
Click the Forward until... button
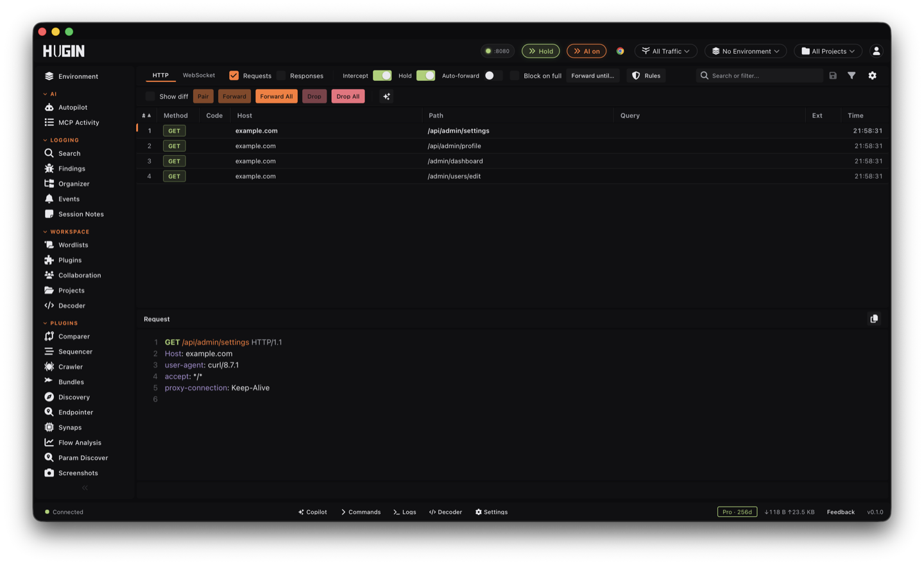click(592, 76)
